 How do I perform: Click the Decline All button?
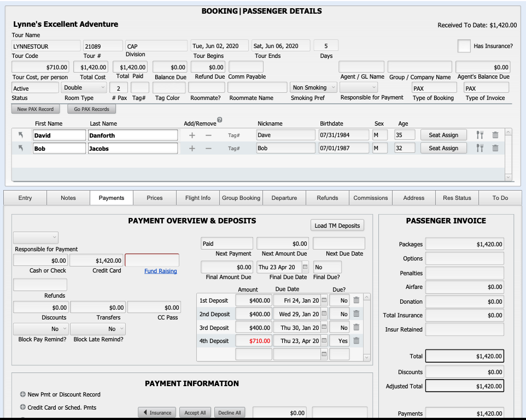click(x=230, y=412)
